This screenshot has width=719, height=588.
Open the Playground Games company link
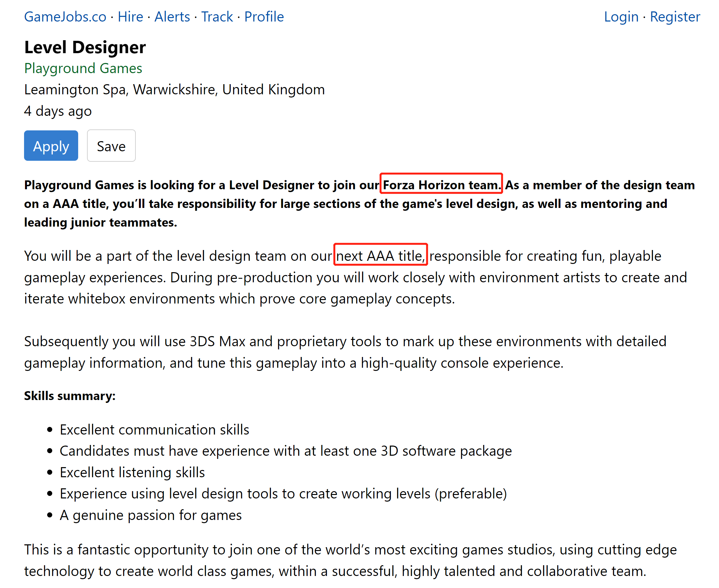(x=83, y=68)
